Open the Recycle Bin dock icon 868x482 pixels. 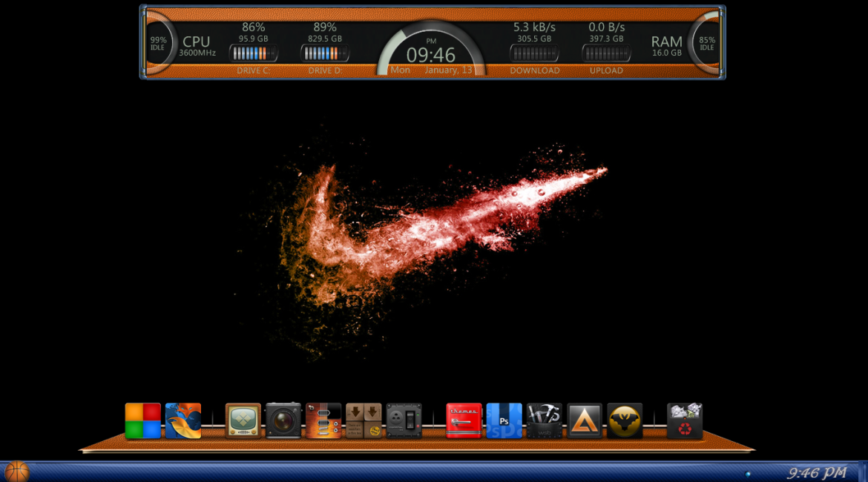pos(685,420)
